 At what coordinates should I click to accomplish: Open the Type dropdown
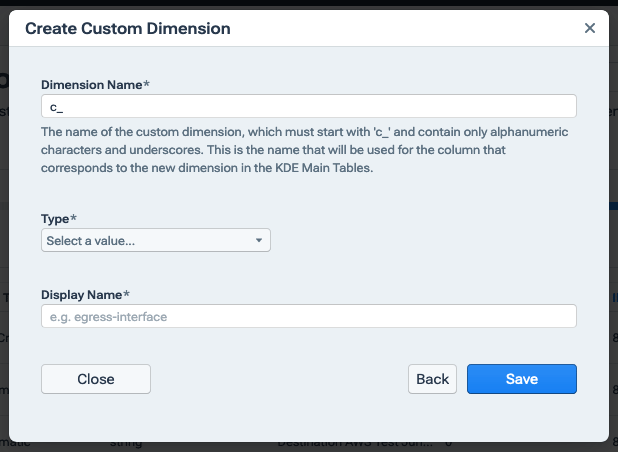[155, 240]
